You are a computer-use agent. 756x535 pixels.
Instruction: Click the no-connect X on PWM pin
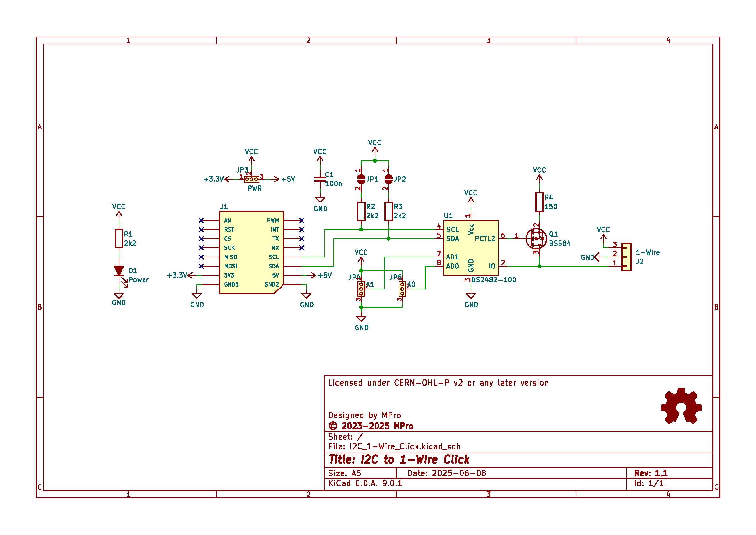302,220
